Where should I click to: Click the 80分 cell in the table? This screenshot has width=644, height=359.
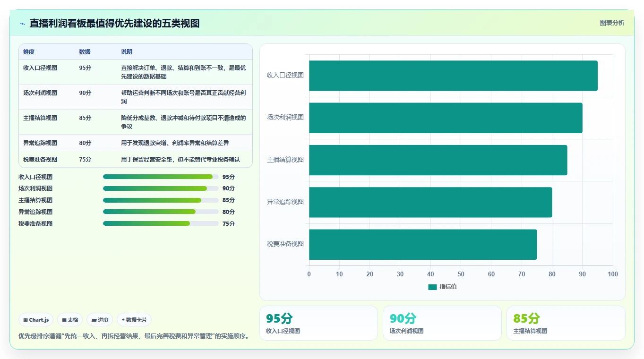point(85,143)
